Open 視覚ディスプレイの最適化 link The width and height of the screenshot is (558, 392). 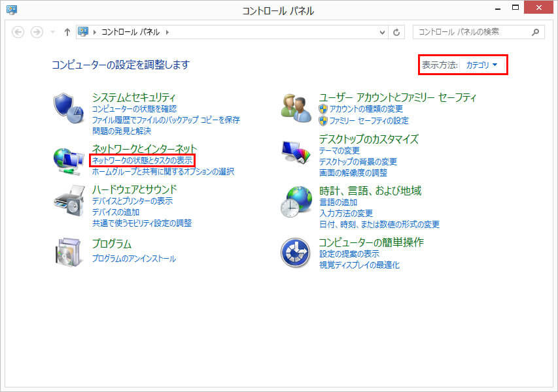click(x=359, y=265)
